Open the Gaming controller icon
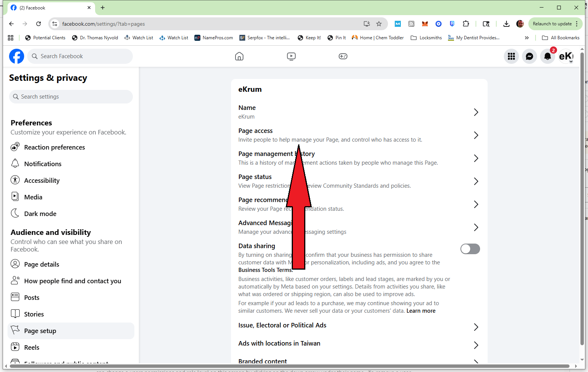 click(x=343, y=56)
